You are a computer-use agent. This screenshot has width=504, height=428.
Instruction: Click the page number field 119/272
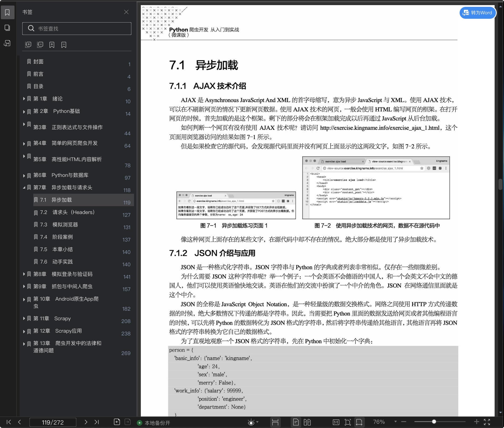pos(53,422)
